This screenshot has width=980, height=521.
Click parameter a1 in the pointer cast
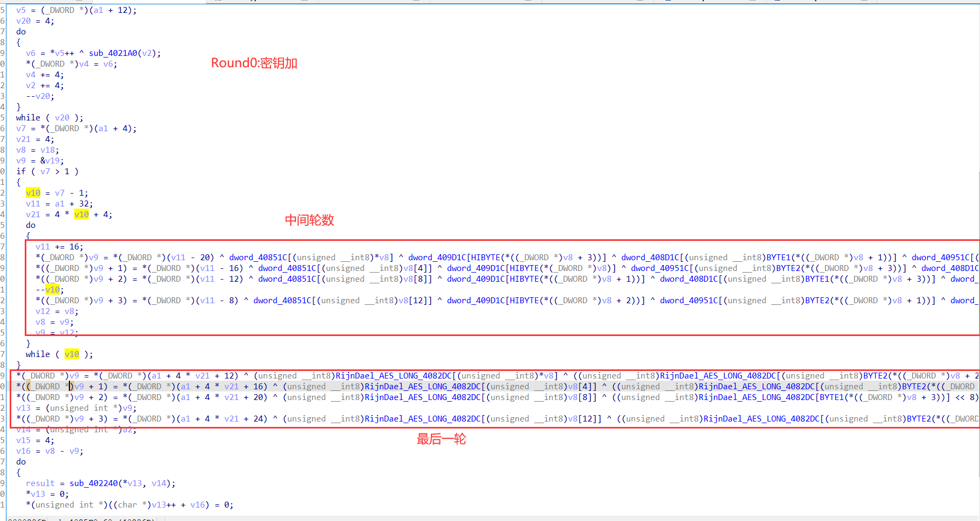point(98,10)
